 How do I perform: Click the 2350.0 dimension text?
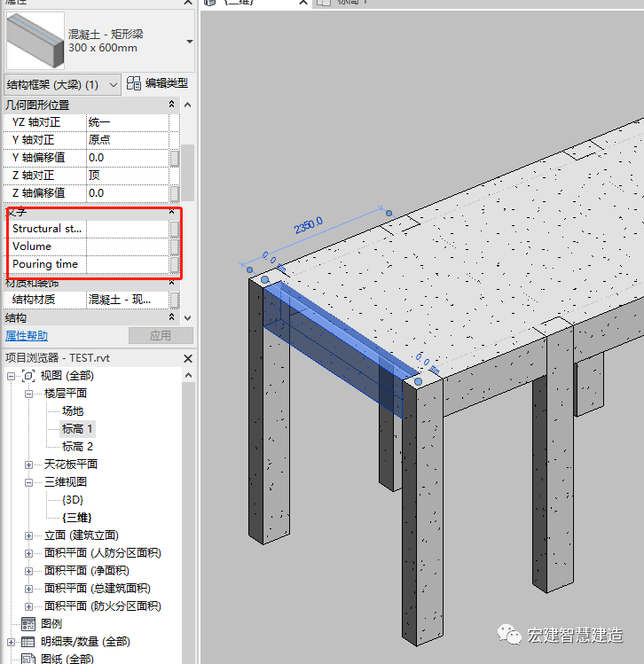[309, 225]
